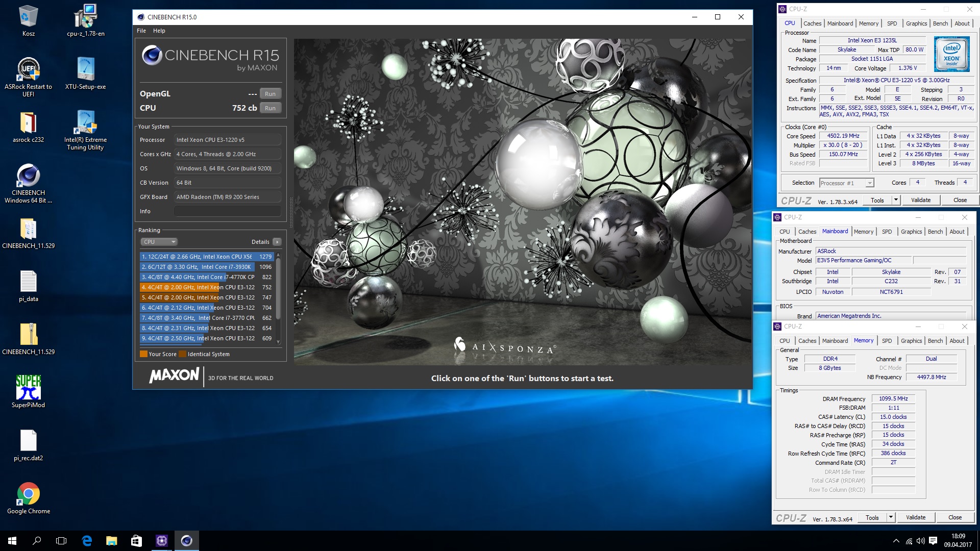Open the network tray icon
The height and width of the screenshot is (551, 980).
tap(909, 541)
